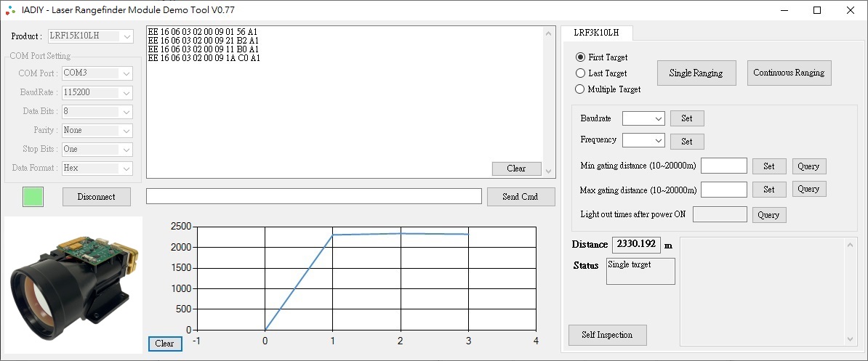Click the green connection status indicator
Screen dimensions: 868x361
33,197
